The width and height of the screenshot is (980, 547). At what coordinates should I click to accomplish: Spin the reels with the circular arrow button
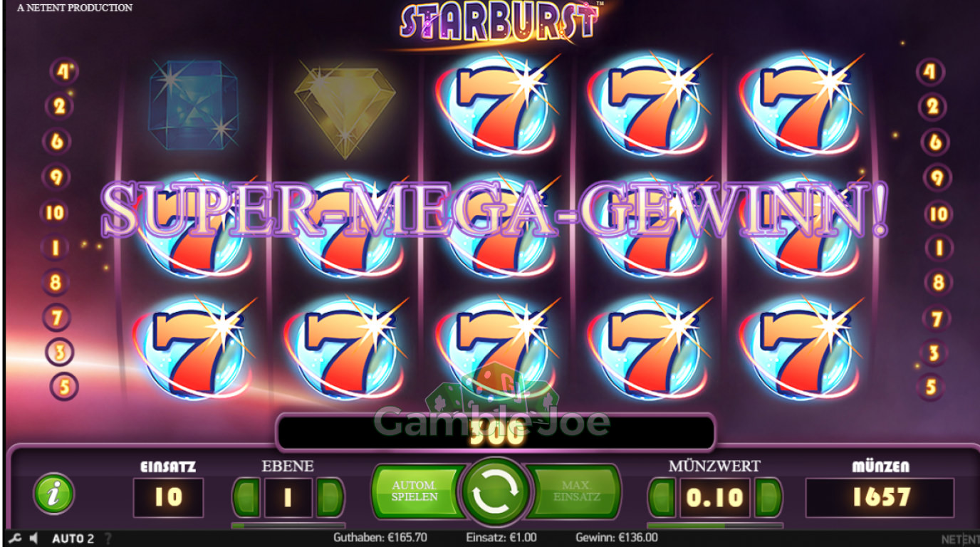coord(495,492)
